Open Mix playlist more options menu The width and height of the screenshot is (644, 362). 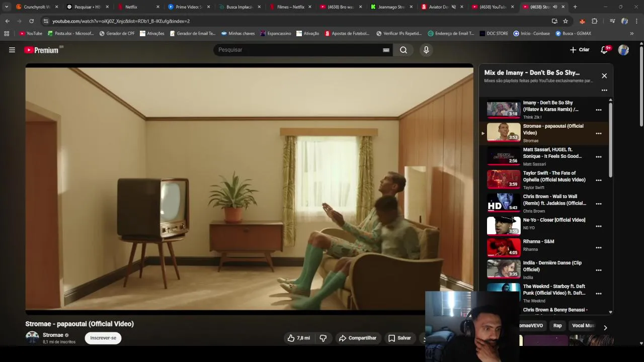pos(604,90)
